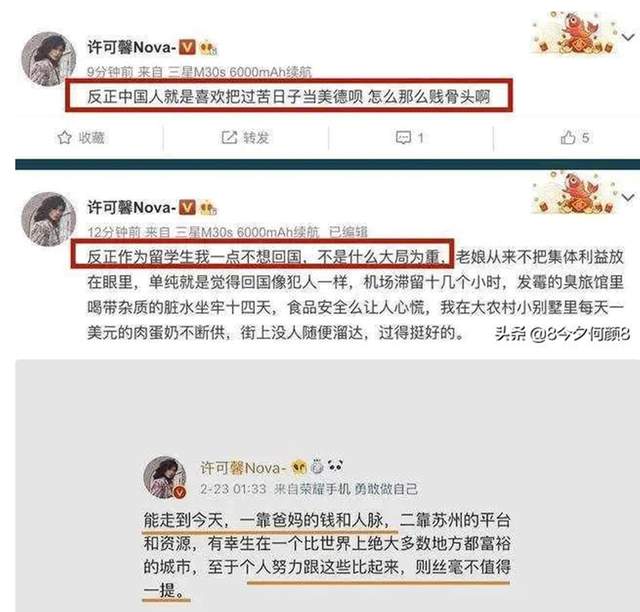Open comments via the speech bubble icon
Screen dimensions: 640x612
(x=403, y=138)
